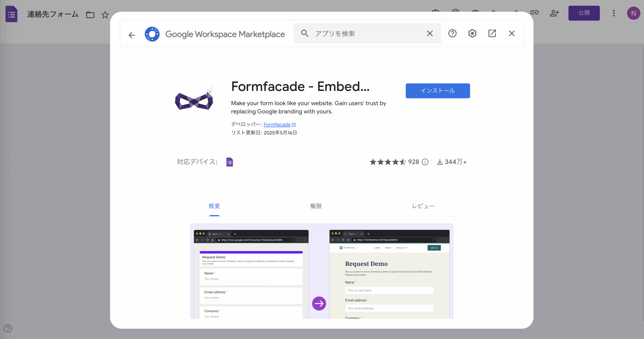Click the back arrow in Marketplace header
The height and width of the screenshot is (339, 644).
point(132,35)
